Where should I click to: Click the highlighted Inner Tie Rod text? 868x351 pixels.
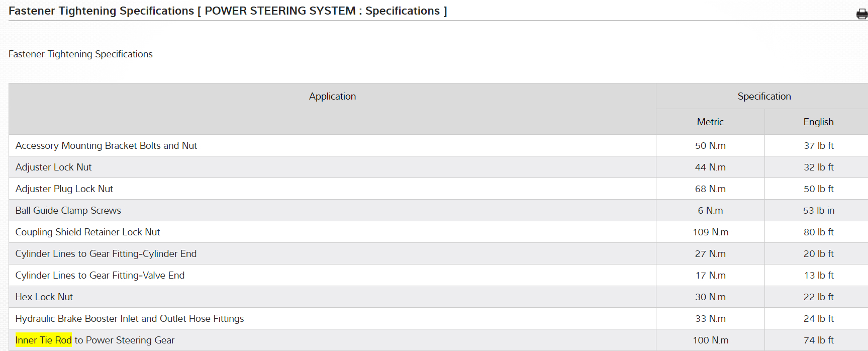(x=44, y=340)
